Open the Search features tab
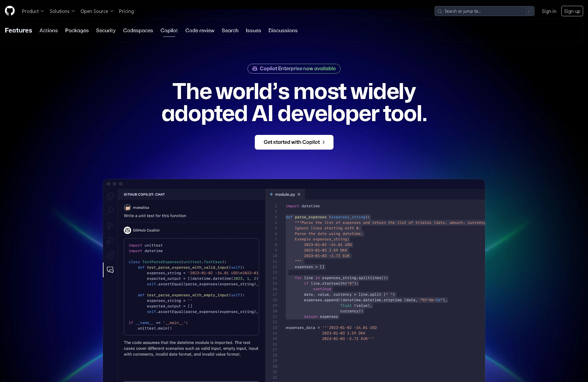Image resolution: width=588 pixels, height=382 pixels. [230, 30]
